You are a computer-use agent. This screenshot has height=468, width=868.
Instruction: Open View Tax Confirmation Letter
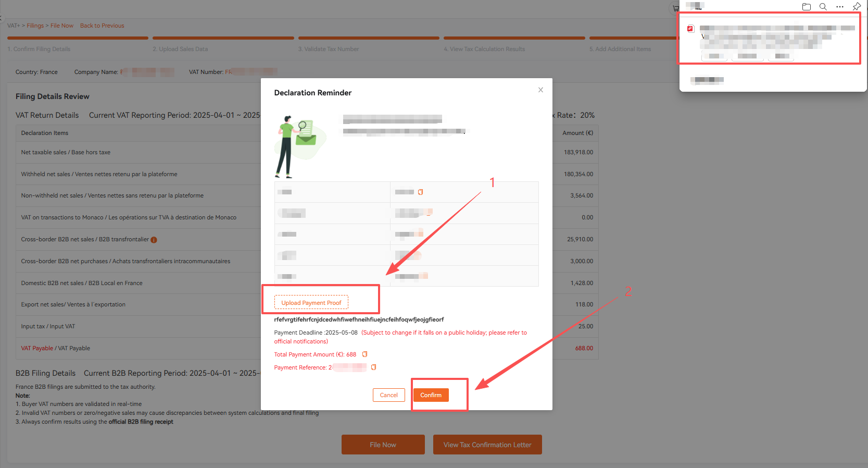click(487, 445)
